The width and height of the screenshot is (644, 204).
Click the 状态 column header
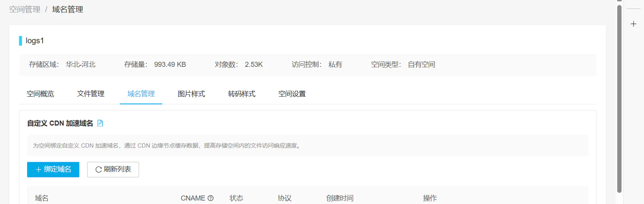coord(236,198)
